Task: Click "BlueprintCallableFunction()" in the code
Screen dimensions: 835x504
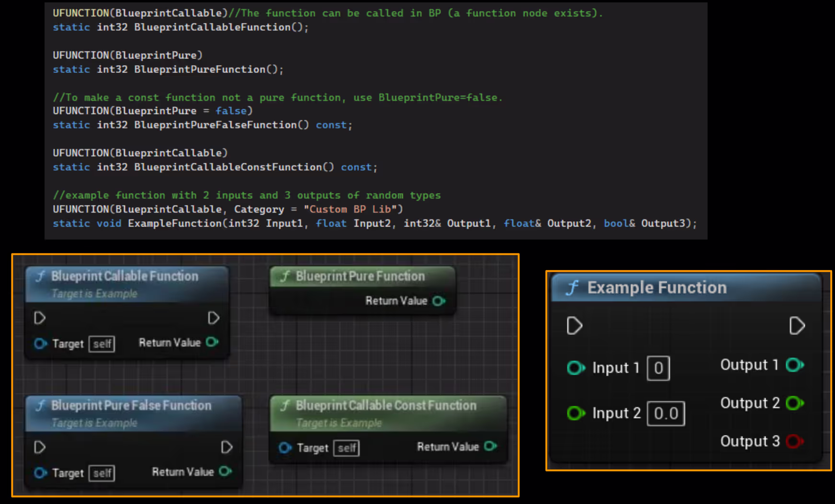Action: (x=218, y=27)
